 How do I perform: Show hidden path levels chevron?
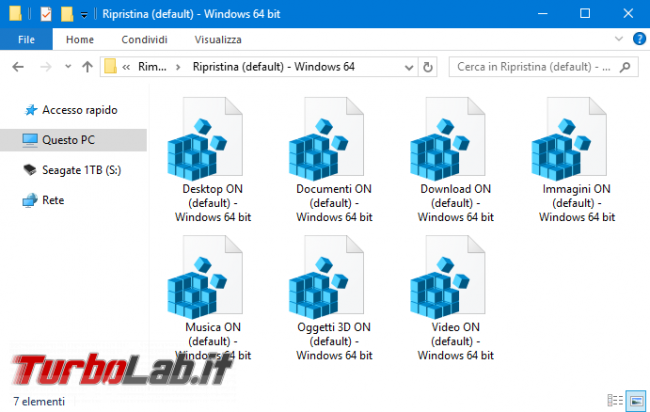click(x=126, y=67)
